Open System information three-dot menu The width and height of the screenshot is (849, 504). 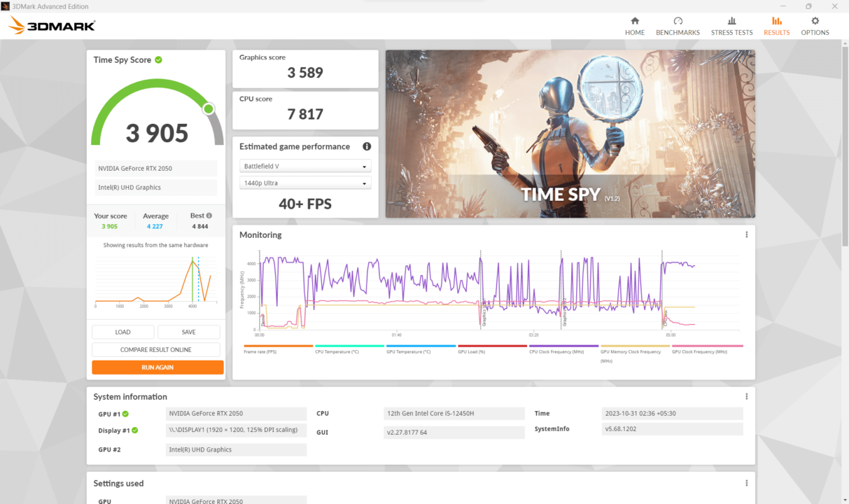[746, 397]
